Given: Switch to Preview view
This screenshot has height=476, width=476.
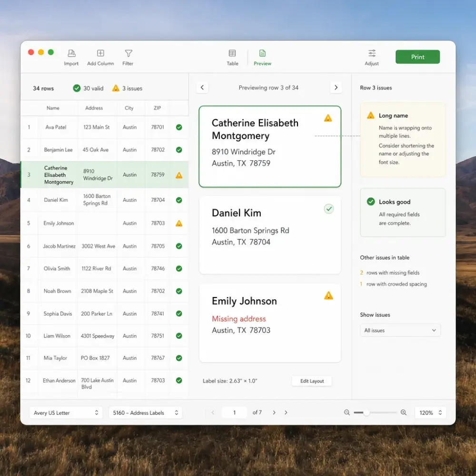Looking at the screenshot, I should click(x=262, y=58).
